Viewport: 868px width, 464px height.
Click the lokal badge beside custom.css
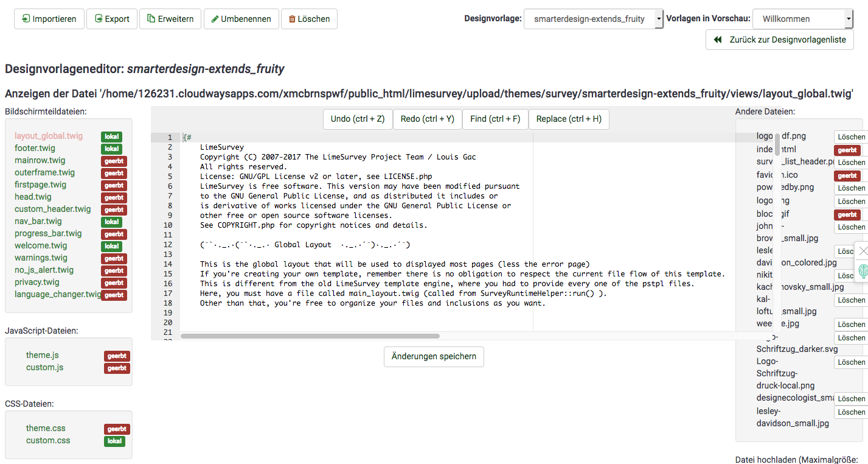point(114,441)
